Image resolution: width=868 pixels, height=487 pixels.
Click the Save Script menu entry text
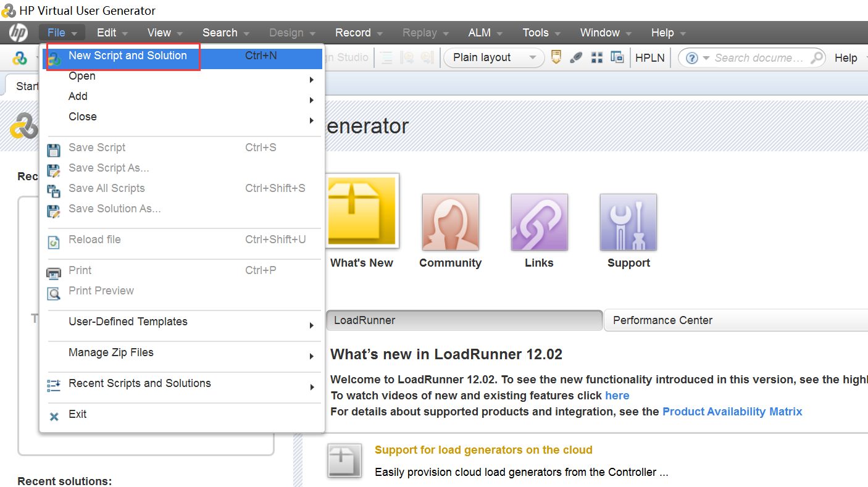point(97,148)
